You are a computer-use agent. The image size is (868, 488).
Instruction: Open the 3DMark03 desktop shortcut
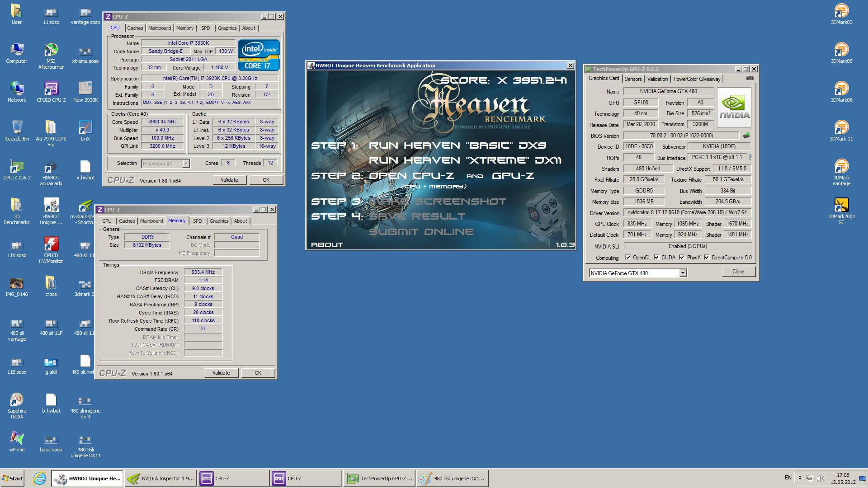841,14
